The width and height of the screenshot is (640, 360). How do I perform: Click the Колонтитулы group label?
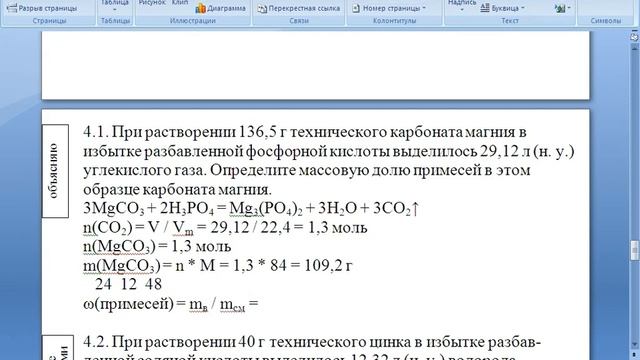[394, 20]
